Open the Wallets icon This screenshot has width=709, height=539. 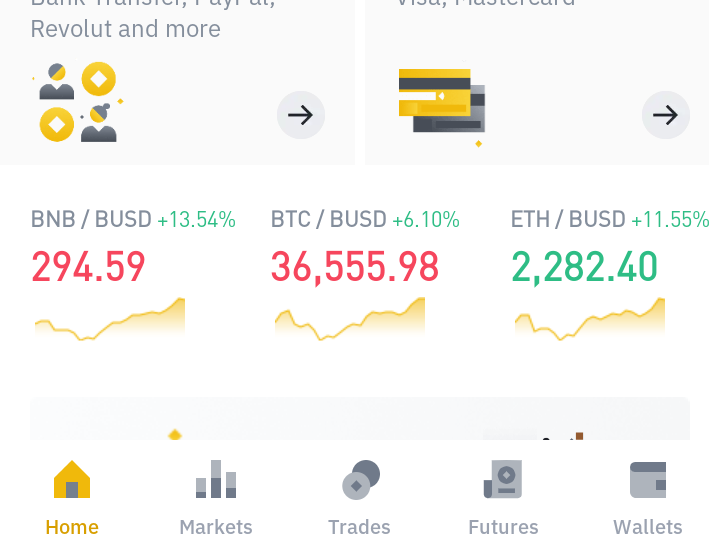coord(648,480)
